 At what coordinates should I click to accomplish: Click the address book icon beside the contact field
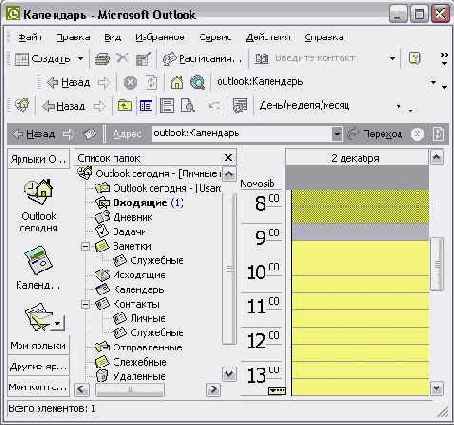tap(262, 59)
